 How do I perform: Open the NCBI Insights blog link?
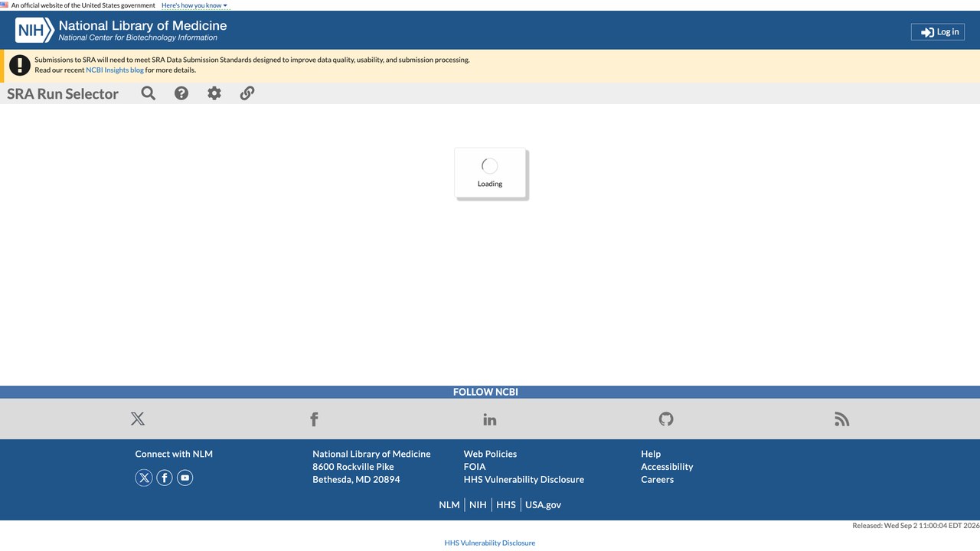pos(115,70)
